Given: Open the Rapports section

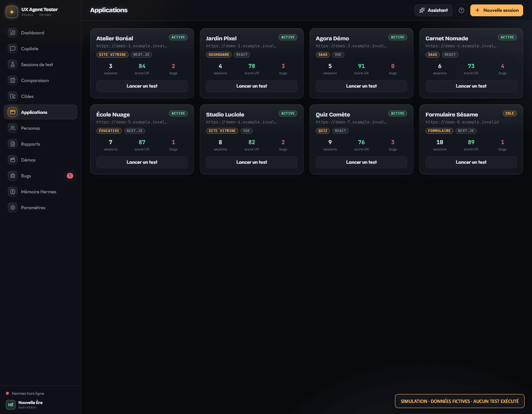Looking at the screenshot, I should (40, 144).
